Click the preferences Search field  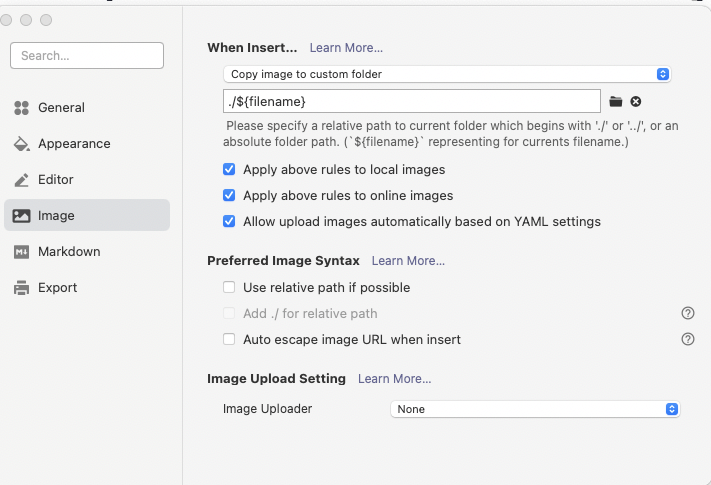coord(87,56)
